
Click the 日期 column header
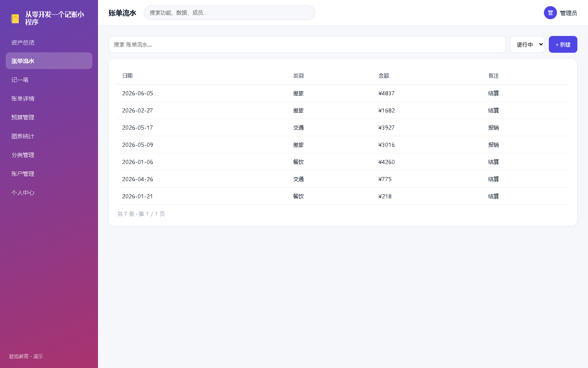pos(127,76)
